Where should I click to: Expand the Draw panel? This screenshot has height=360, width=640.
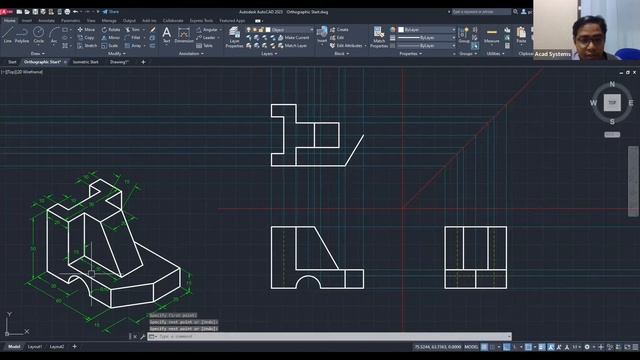[x=38, y=53]
